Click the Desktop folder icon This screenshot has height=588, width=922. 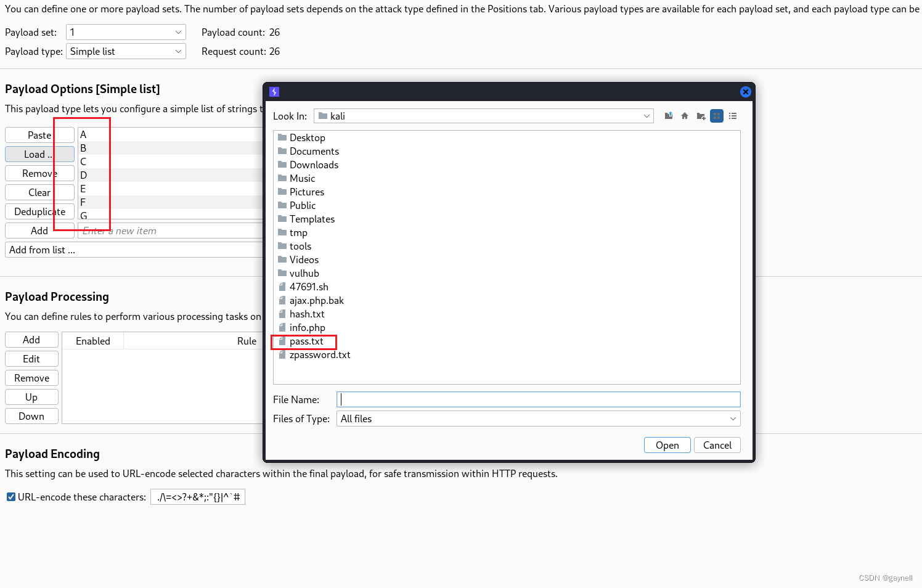[282, 137]
